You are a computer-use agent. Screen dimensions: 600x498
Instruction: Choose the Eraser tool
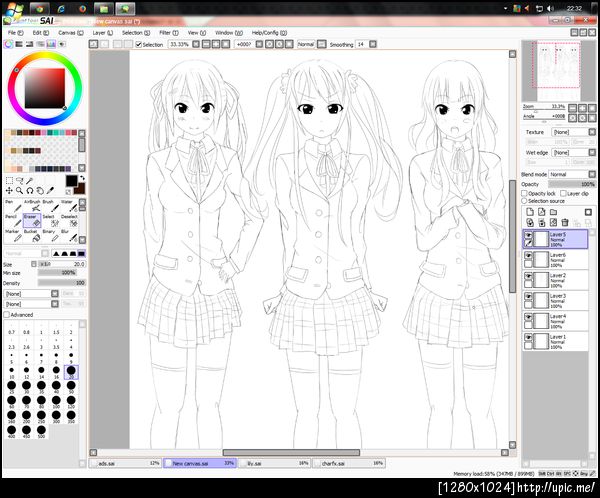click(x=32, y=220)
